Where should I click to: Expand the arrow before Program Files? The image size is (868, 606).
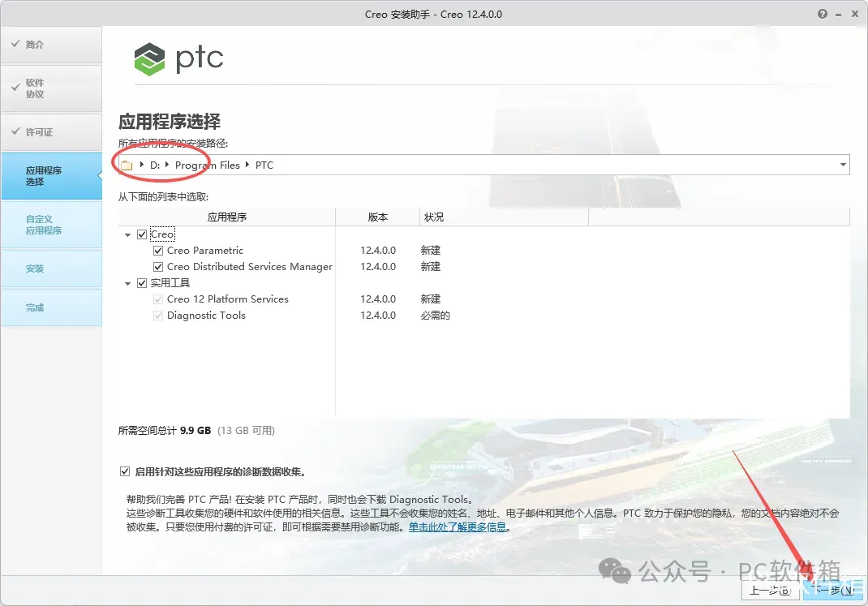tap(166, 165)
